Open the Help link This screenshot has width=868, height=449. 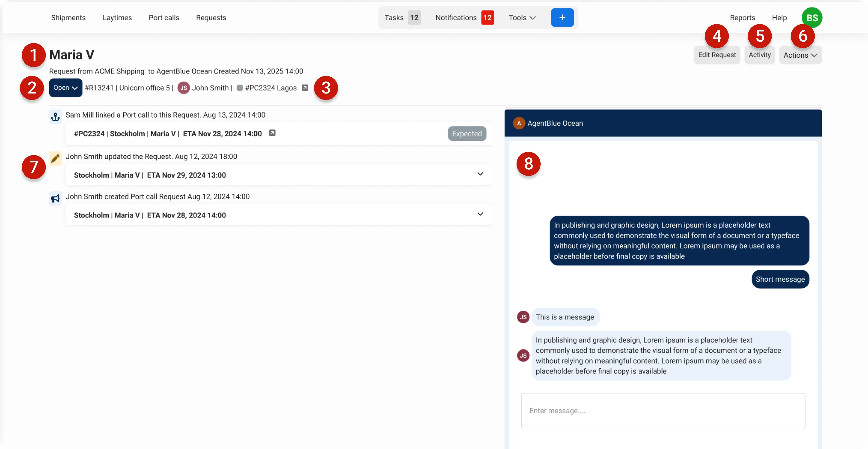pos(779,18)
